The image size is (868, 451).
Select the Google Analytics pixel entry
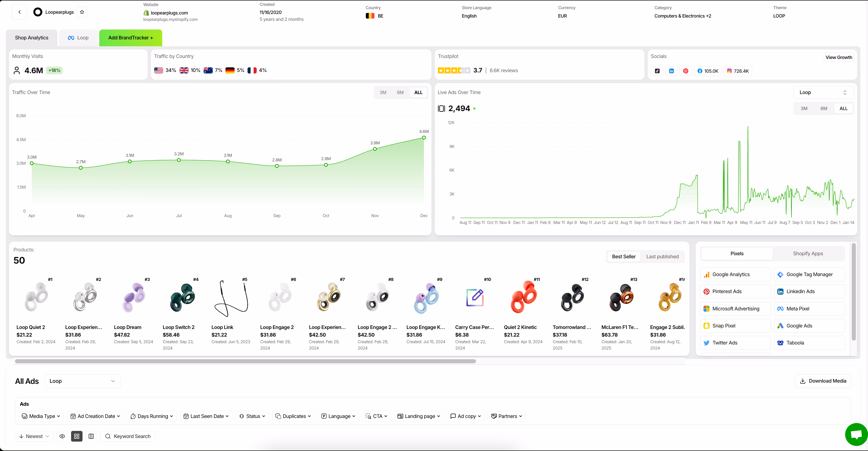tap(735, 274)
